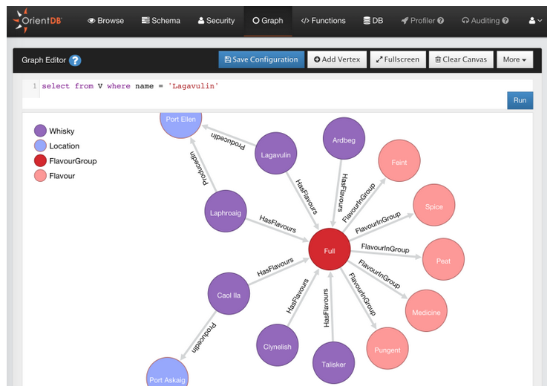553x392 pixels.
Task: Switch to the DB tab
Action: tap(373, 21)
